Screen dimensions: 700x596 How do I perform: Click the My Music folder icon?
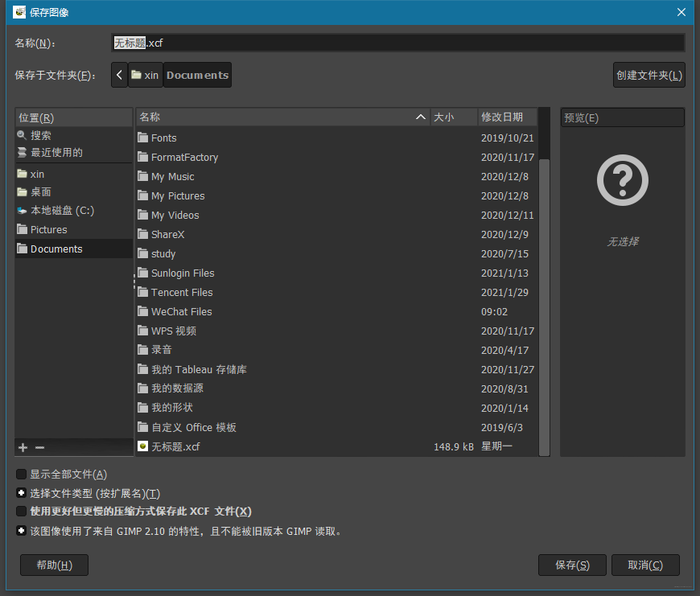pyautogui.click(x=143, y=176)
